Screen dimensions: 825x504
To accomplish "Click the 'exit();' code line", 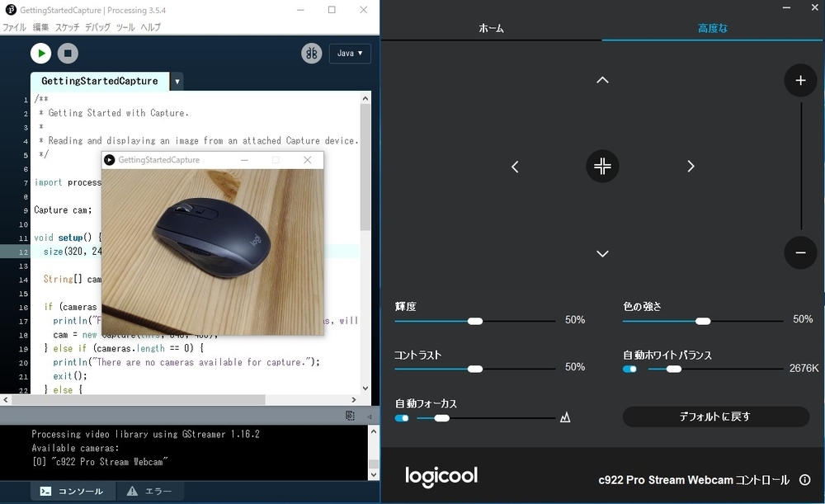I will (x=70, y=375).
